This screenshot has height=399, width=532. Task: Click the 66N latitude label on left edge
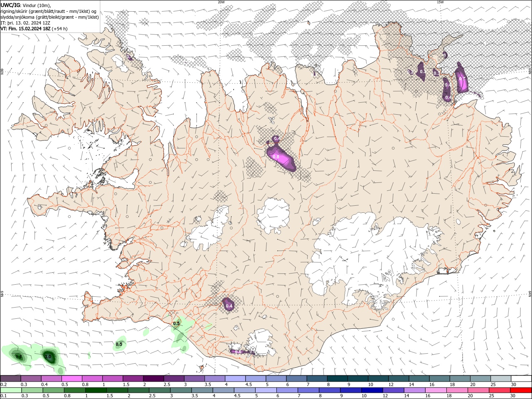tap(2, 72)
